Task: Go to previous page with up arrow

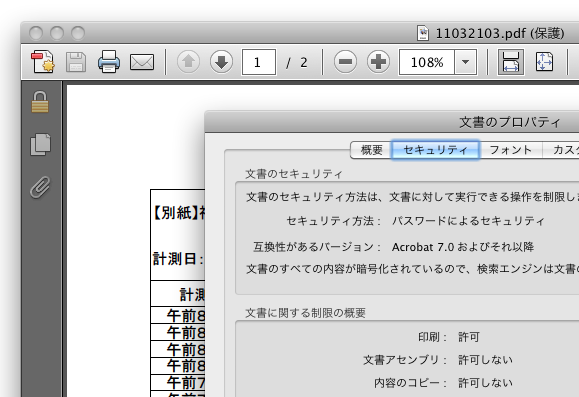Action: tap(188, 62)
